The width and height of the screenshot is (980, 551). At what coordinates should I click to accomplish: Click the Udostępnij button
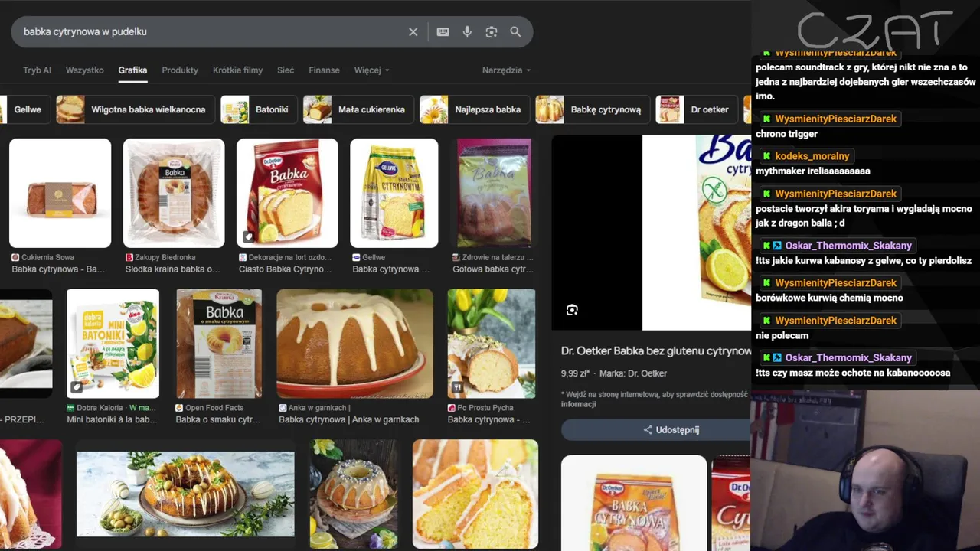pos(655,430)
